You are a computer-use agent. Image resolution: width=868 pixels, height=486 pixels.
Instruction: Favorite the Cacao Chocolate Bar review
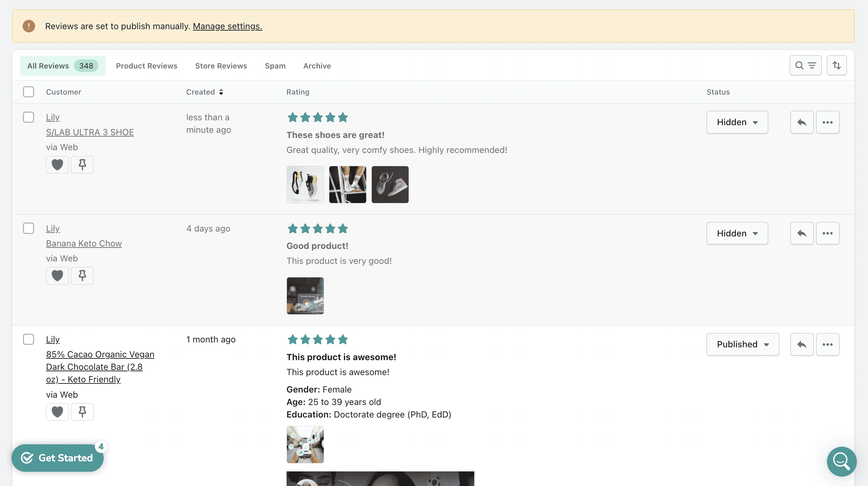coord(57,412)
